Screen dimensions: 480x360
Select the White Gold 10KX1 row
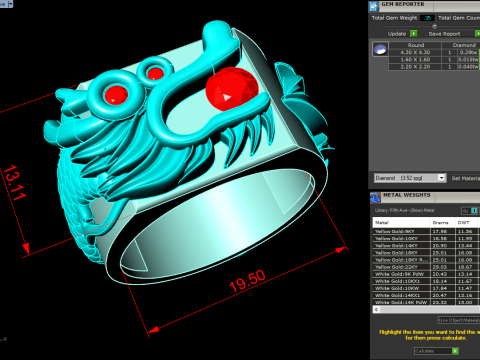click(x=425, y=281)
